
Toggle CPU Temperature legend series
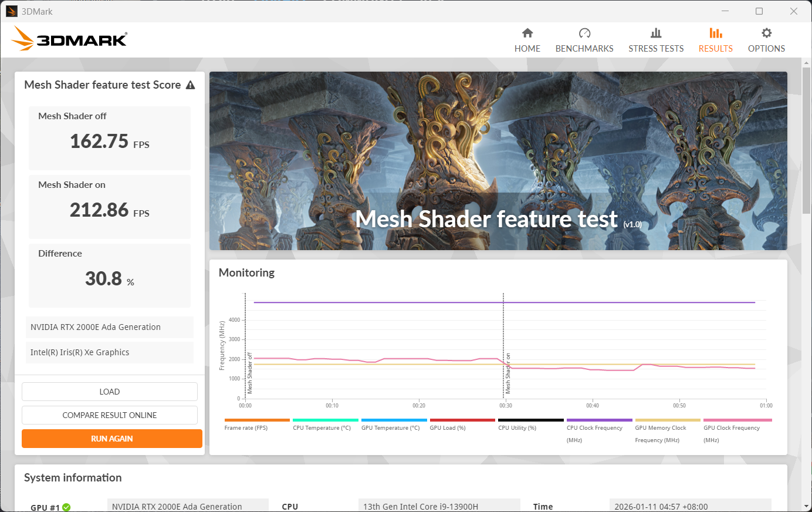click(x=322, y=428)
